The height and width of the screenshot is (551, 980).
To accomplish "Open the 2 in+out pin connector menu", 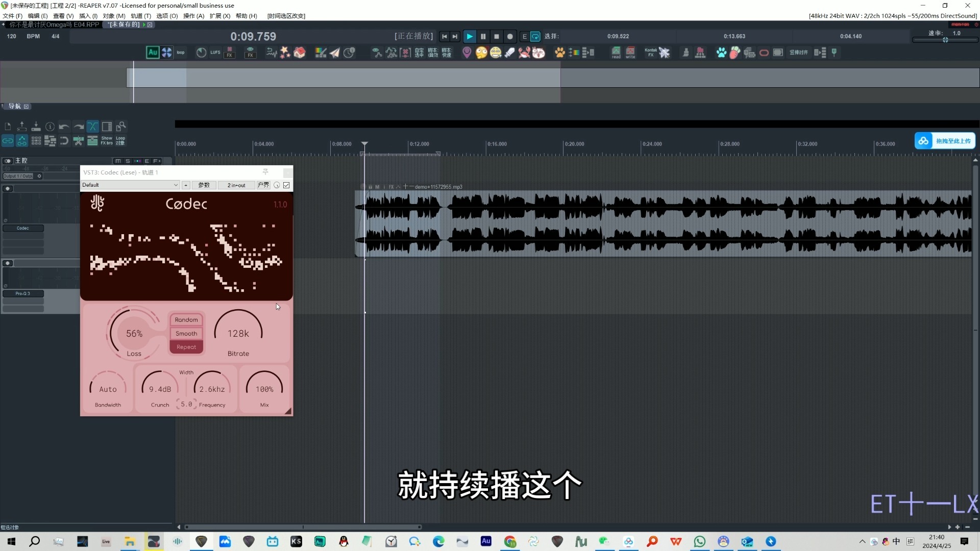I will (236, 185).
